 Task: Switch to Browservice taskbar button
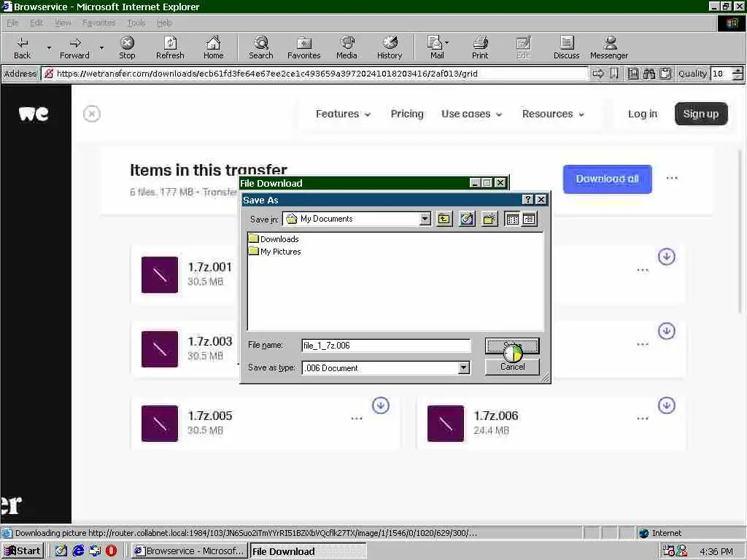(x=189, y=551)
